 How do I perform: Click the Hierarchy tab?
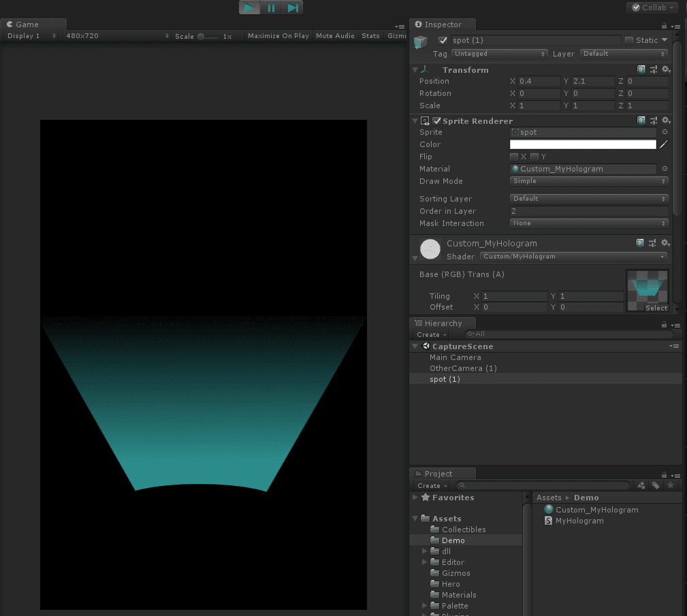(x=443, y=323)
